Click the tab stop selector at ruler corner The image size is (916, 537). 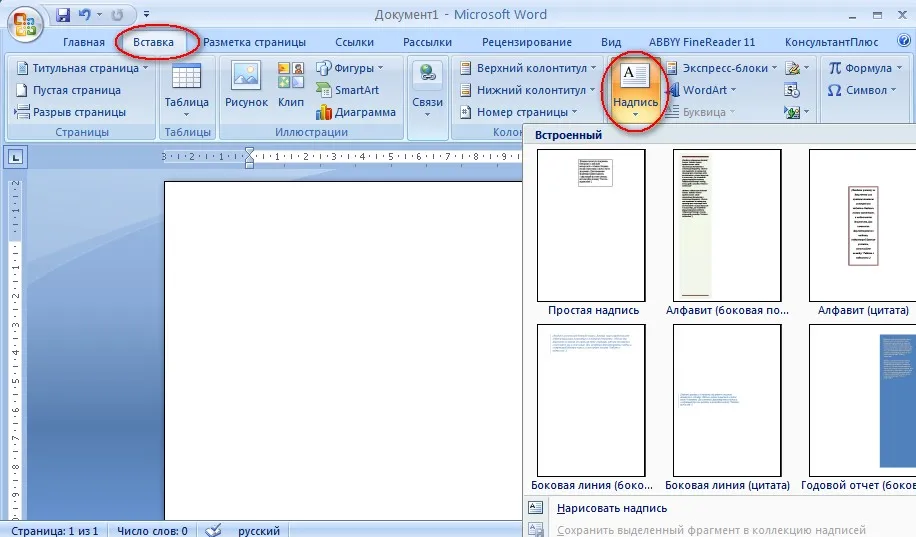pos(16,157)
